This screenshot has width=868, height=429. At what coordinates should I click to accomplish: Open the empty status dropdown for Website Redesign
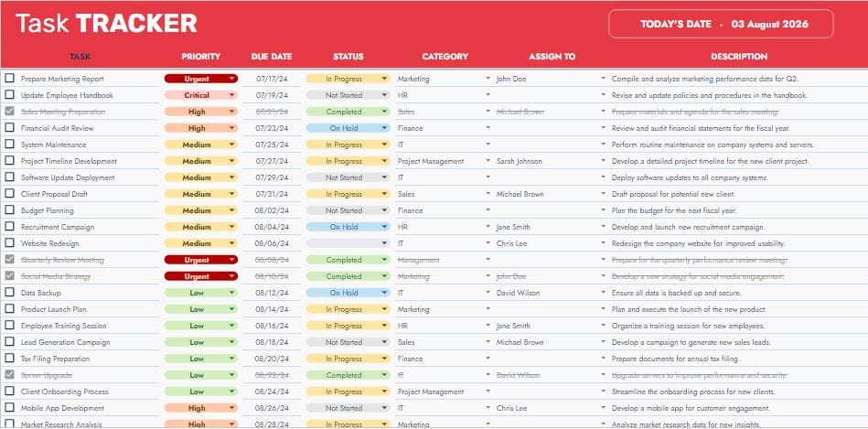coord(348,243)
